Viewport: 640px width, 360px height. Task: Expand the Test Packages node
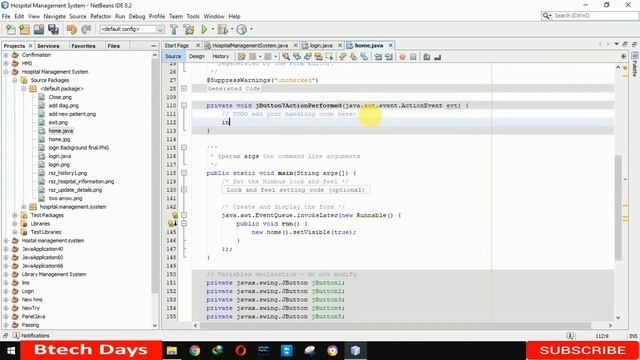(15, 215)
